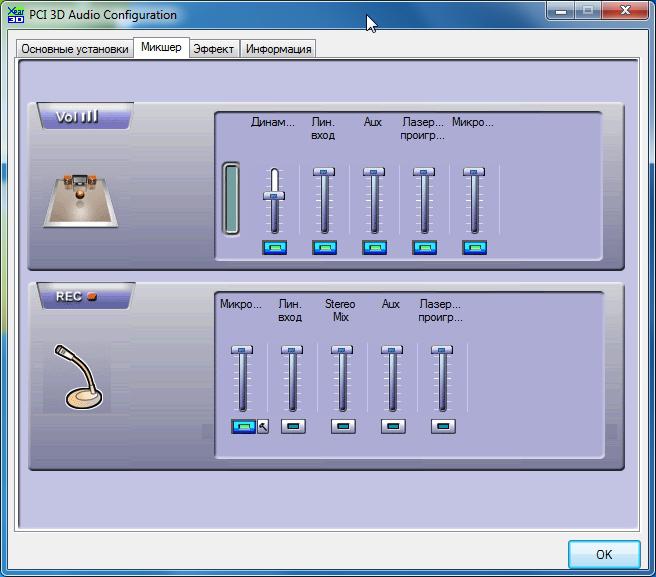Click the Xear 3D title bar icon
Viewport: 656px width, 577px height.
coord(15,15)
